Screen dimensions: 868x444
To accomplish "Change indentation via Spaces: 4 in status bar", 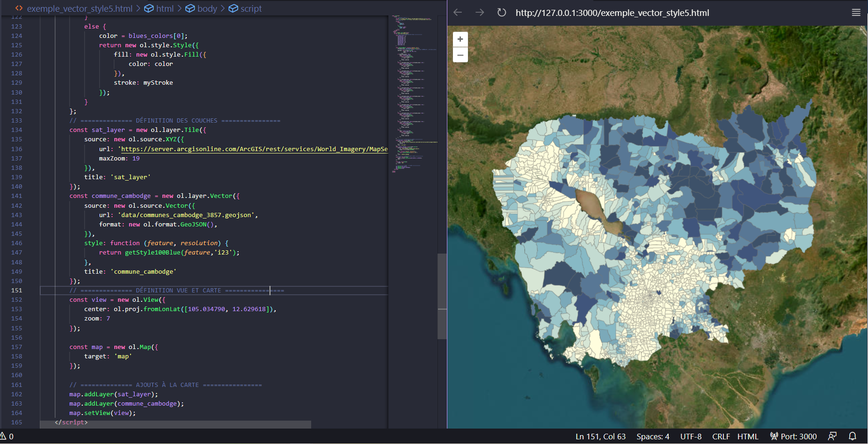I will pyautogui.click(x=652, y=436).
